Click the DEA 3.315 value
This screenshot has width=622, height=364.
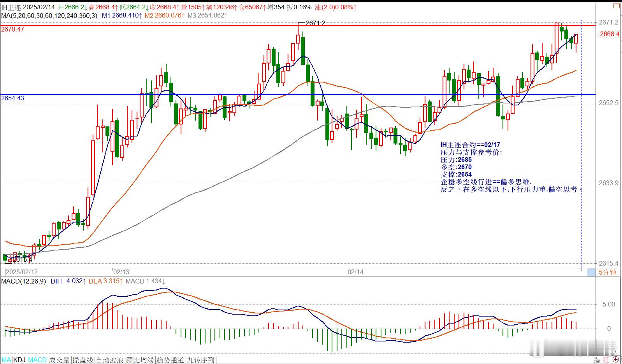pyautogui.click(x=106, y=281)
